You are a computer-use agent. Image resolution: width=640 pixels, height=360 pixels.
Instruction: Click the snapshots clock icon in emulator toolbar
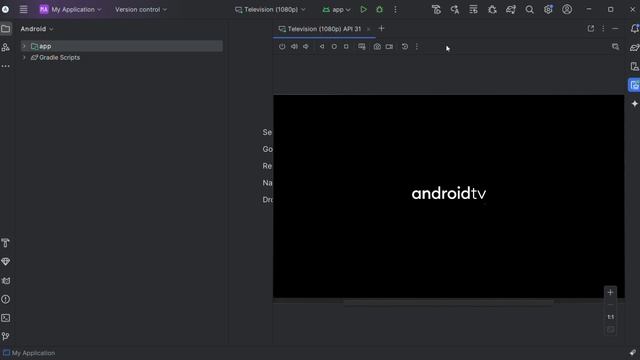(404, 47)
